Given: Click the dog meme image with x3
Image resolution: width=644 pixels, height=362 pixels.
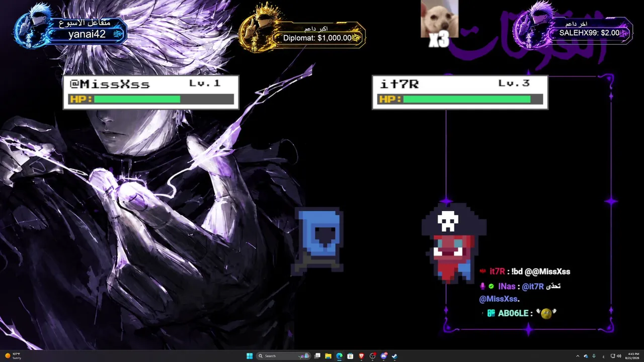Looking at the screenshot, I should (x=439, y=24).
